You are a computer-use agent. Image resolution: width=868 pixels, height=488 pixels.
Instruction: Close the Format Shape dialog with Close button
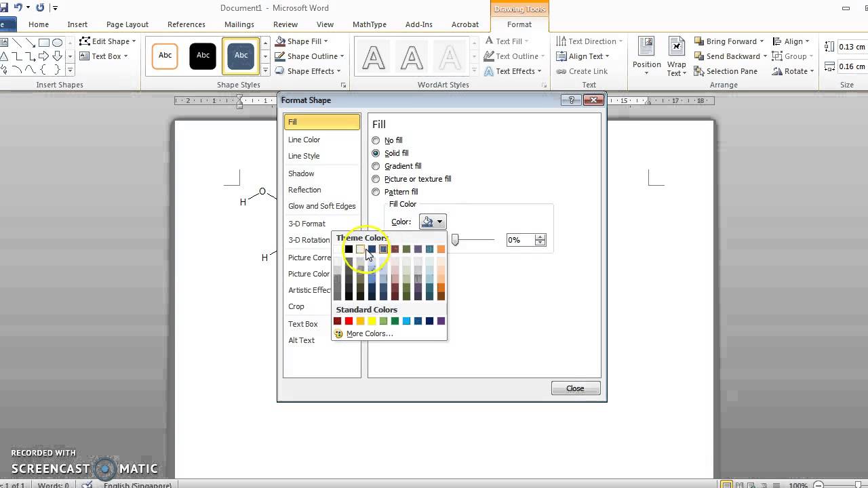tap(575, 388)
